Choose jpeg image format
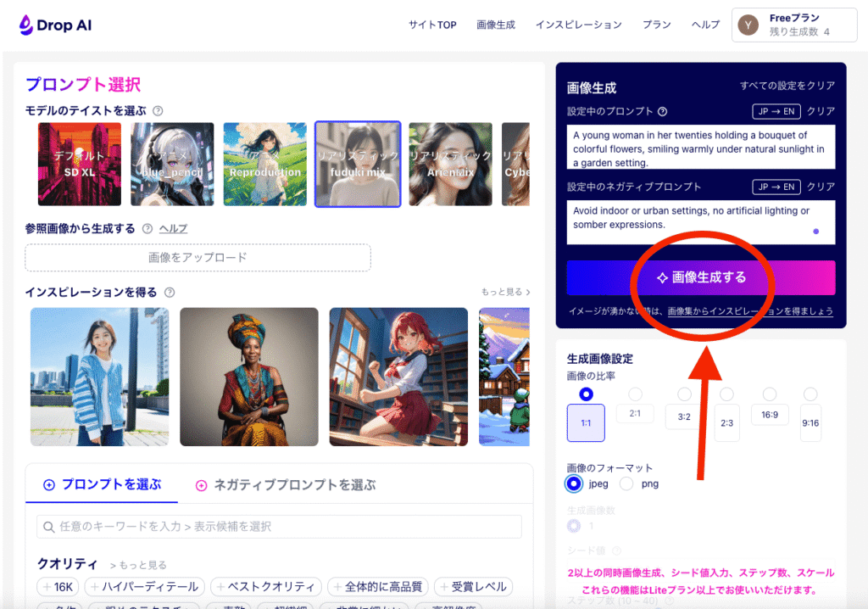Image resolution: width=868 pixels, height=609 pixels. [x=574, y=483]
